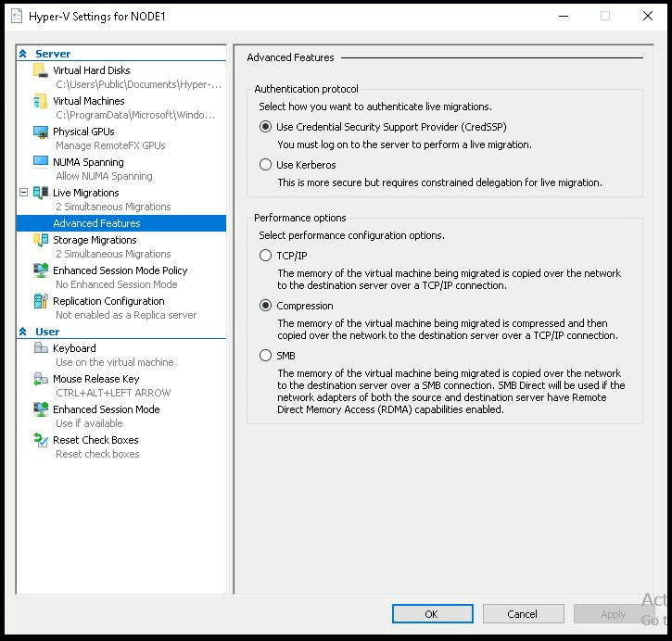Image resolution: width=672 pixels, height=641 pixels.
Task: Collapse the User section chevron
Action: (x=23, y=332)
